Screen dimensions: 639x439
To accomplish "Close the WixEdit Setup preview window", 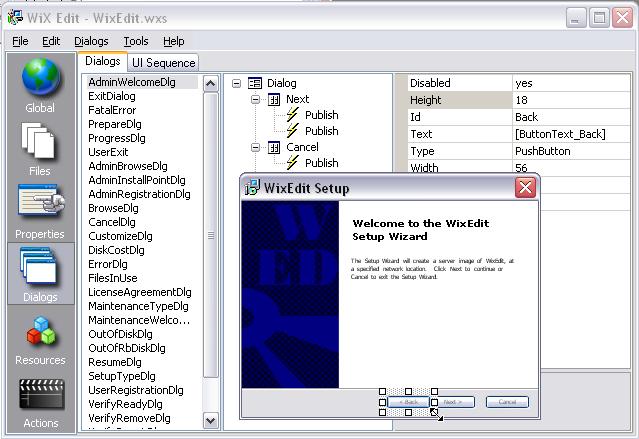I will click(525, 188).
